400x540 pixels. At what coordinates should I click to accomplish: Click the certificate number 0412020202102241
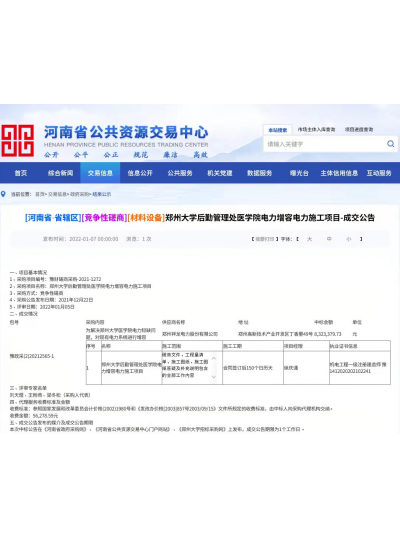pos(350,371)
